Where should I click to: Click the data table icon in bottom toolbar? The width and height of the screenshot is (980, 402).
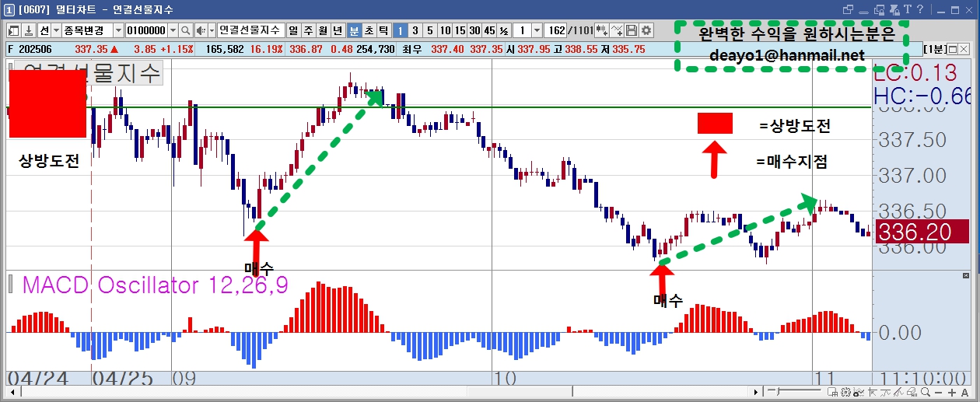click(x=832, y=392)
